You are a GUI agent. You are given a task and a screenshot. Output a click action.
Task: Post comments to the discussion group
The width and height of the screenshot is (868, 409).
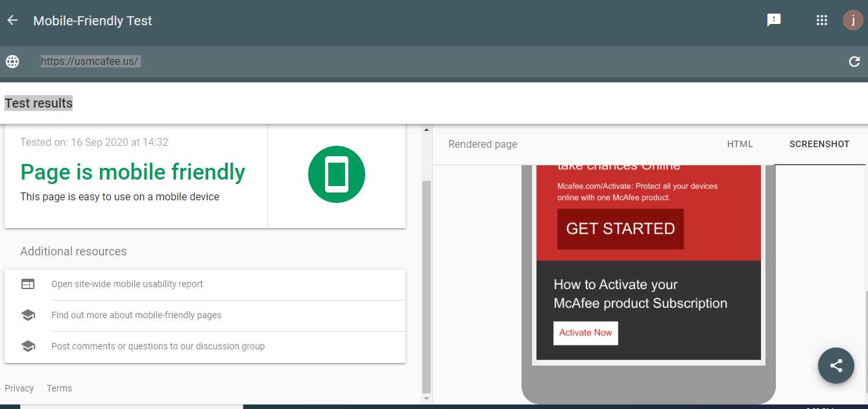[x=158, y=346]
